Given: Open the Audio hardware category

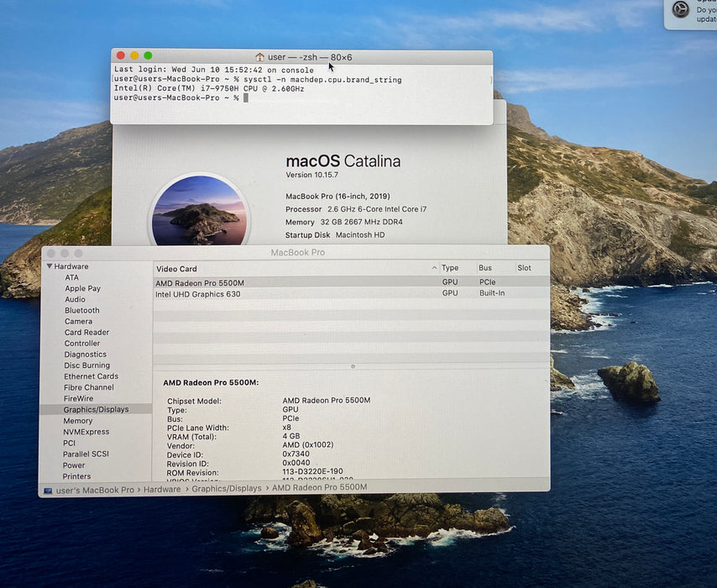Looking at the screenshot, I should [x=75, y=299].
